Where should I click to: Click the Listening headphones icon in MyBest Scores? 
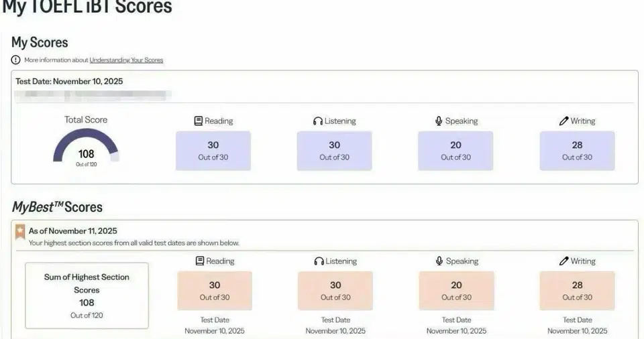319,261
